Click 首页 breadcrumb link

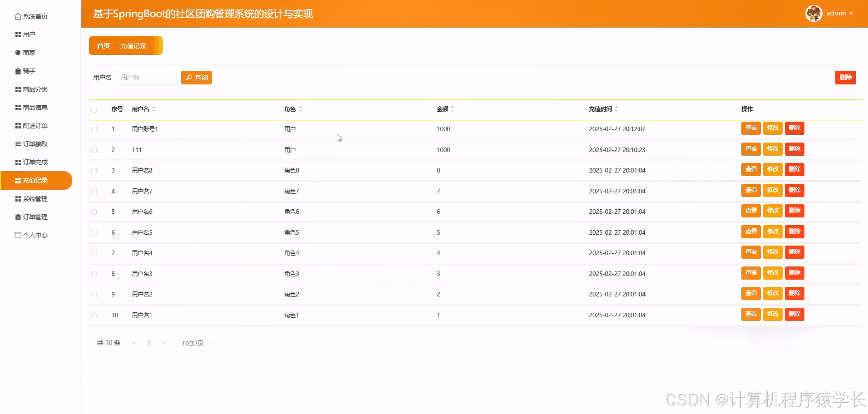pos(104,46)
